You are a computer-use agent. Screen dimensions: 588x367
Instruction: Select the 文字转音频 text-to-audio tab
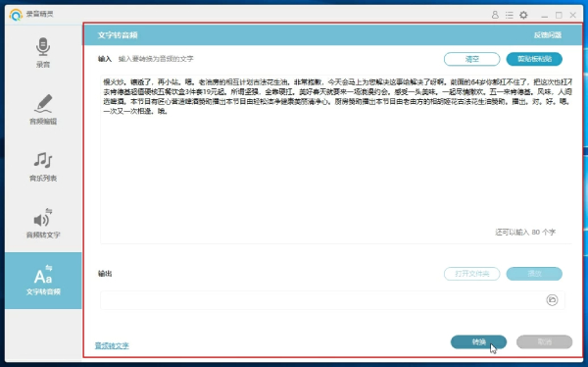coord(43,281)
